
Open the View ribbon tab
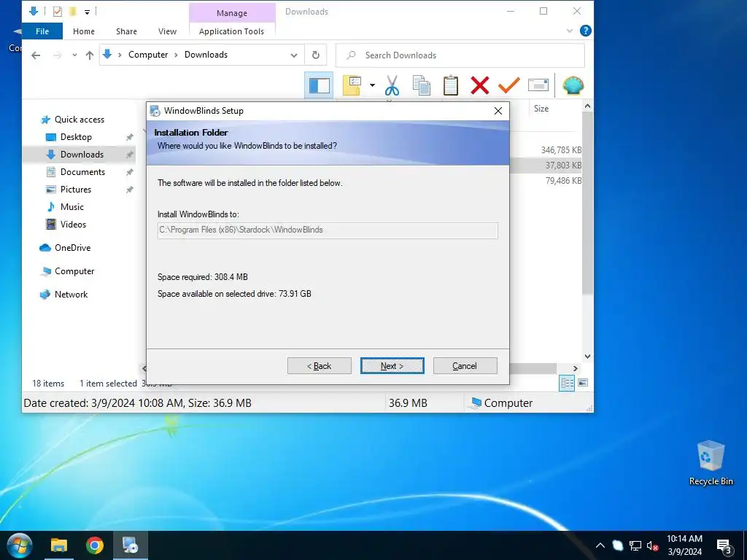[167, 31]
